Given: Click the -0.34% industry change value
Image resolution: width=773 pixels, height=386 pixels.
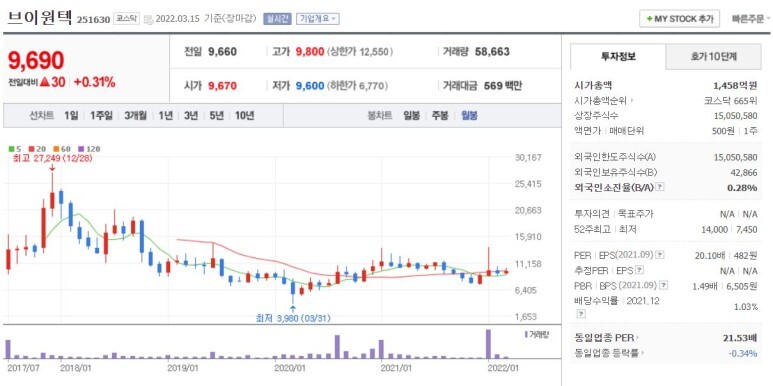Looking at the screenshot, I should [742, 353].
